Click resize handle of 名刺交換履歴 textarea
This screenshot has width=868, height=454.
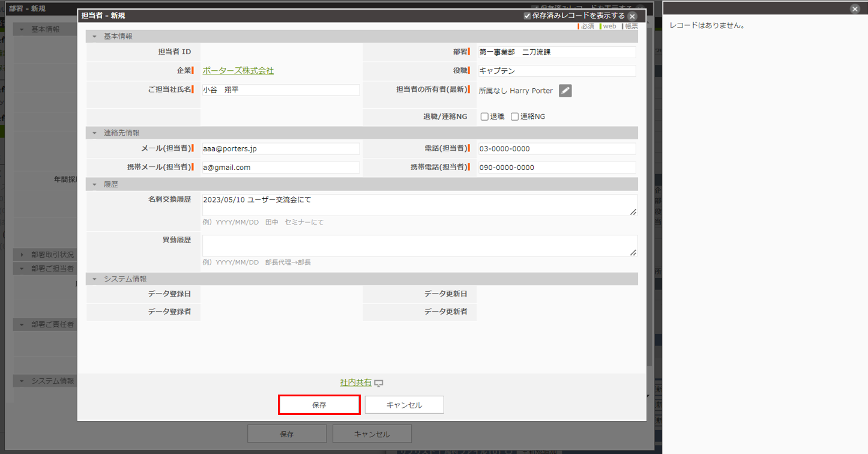click(633, 211)
